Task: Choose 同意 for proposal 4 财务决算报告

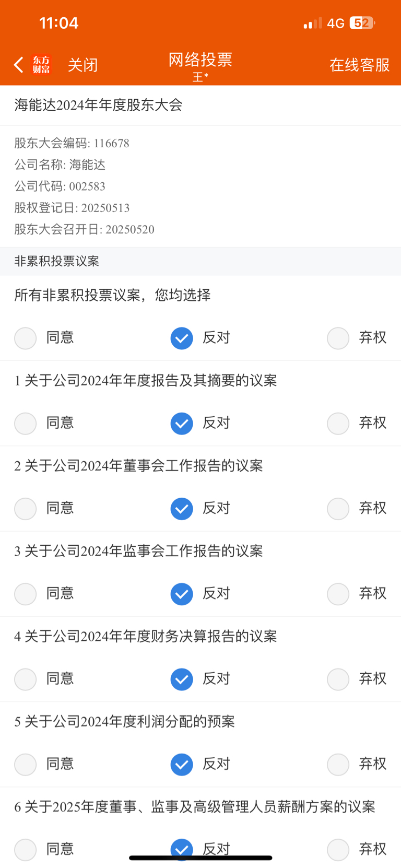Action: [x=25, y=679]
